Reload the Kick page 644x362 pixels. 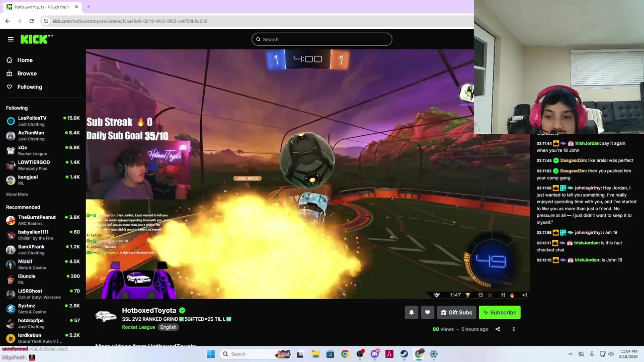tap(31, 21)
